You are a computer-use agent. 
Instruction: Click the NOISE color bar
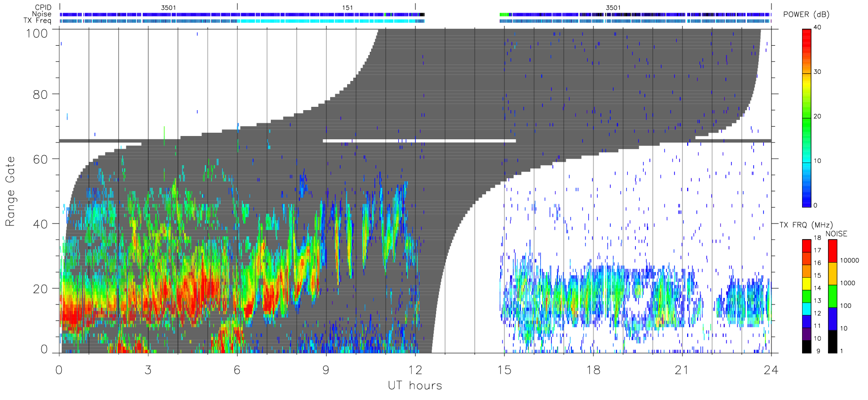[x=833, y=296]
